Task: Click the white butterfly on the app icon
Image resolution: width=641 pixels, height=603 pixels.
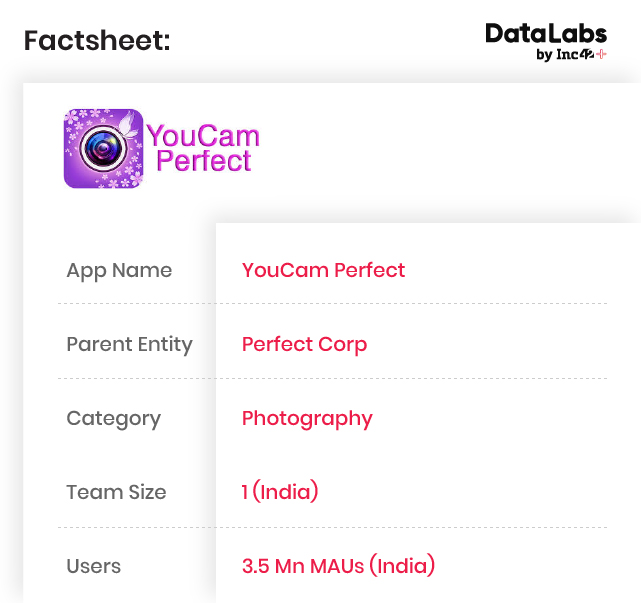Action: (126, 127)
